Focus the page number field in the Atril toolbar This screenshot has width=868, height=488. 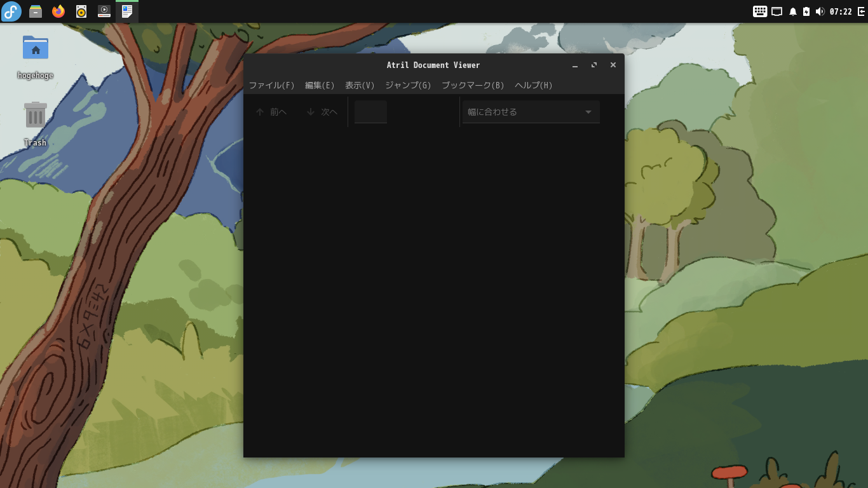point(370,112)
